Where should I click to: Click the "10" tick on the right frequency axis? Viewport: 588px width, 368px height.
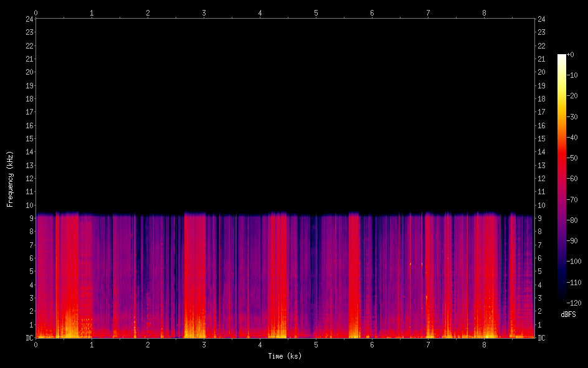(542, 205)
